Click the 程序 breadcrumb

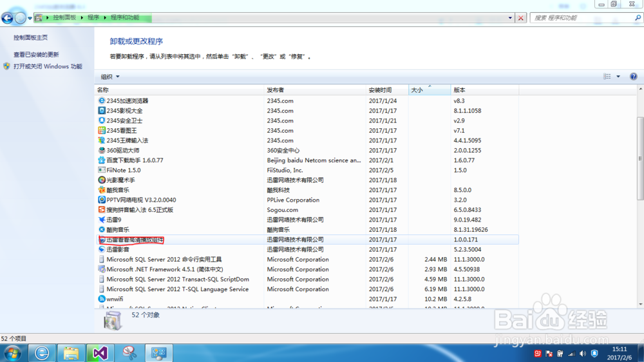93,17
